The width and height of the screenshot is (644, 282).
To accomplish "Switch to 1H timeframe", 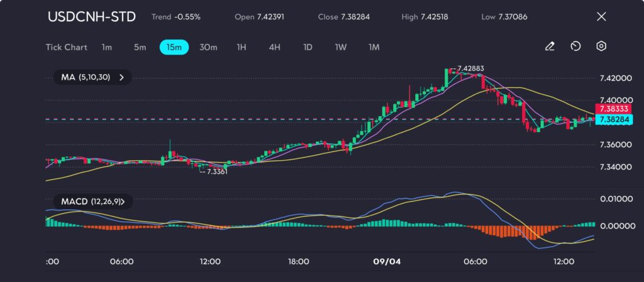I will 241,47.
